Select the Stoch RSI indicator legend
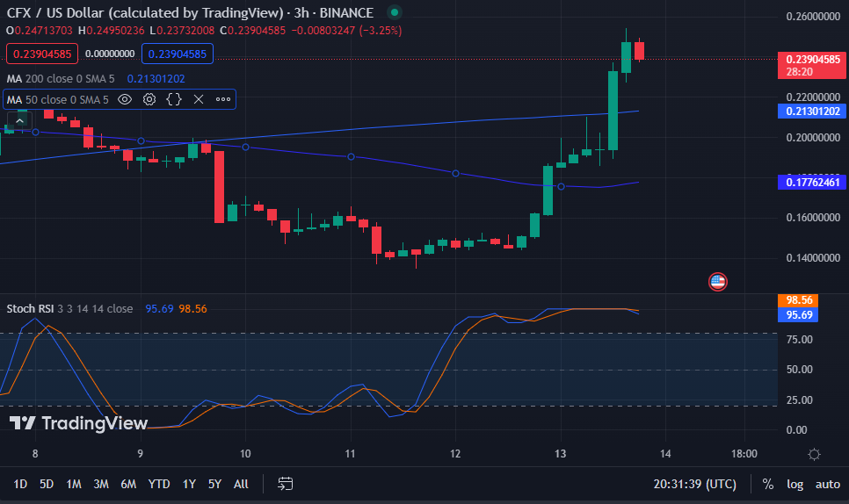The image size is (849, 504). pyautogui.click(x=69, y=309)
